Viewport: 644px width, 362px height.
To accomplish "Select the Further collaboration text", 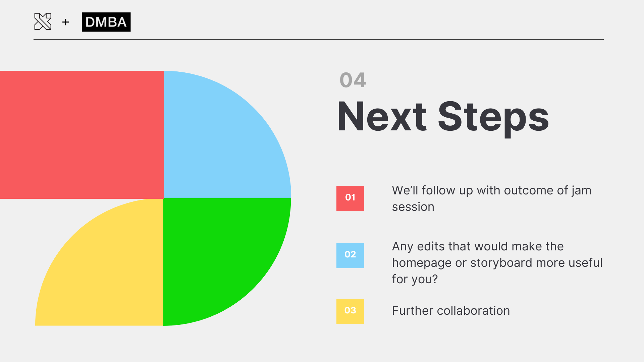I will click(451, 311).
